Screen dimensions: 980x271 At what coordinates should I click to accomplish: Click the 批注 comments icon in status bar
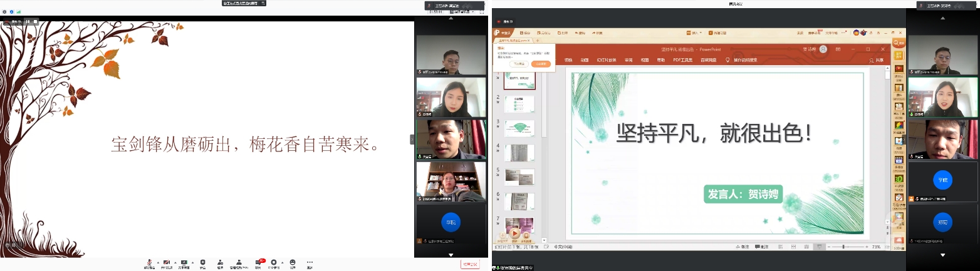pos(763,247)
